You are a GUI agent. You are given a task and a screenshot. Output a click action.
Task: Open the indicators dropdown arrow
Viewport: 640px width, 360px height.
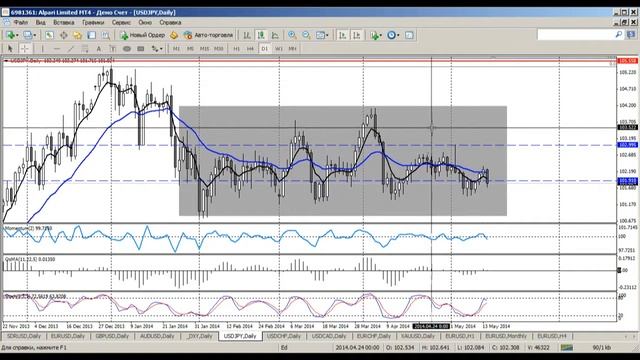381,36
